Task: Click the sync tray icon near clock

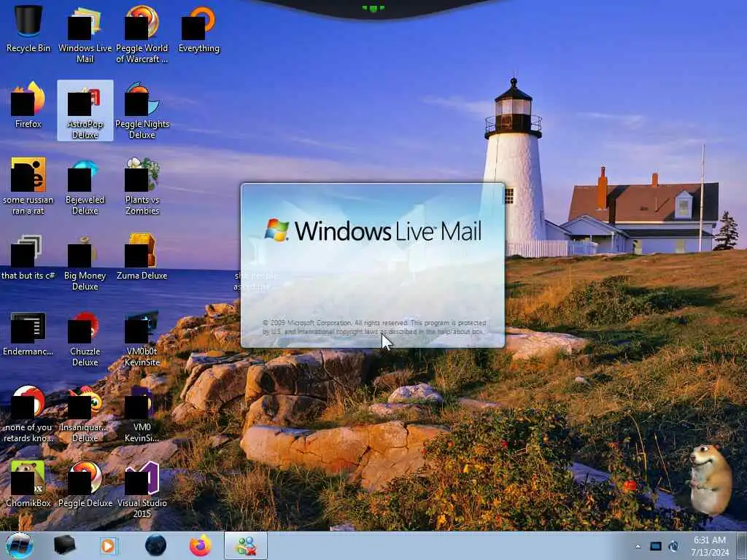Action: (x=674, y=546)
